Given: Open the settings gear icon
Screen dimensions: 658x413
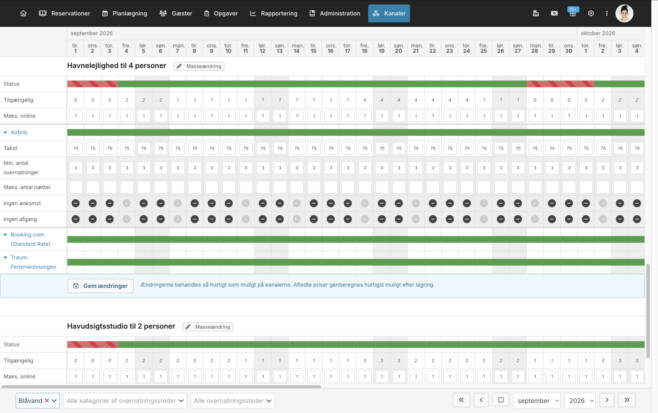Looking at the screenshot, I should pyautogui.click(x=591, y=13).
